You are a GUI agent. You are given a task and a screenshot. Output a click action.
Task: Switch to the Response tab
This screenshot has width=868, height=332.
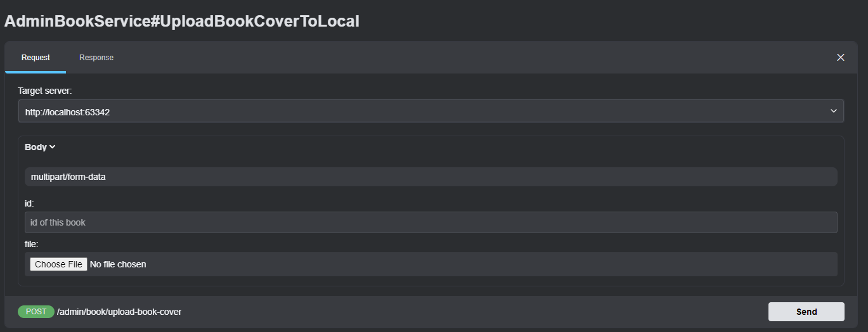(96, 58)
